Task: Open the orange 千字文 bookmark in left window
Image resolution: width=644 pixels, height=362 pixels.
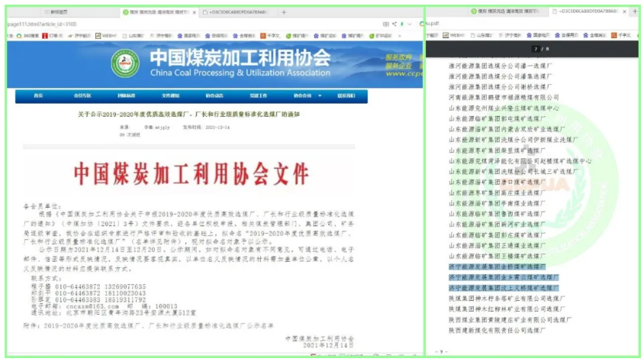Action: 270,36
